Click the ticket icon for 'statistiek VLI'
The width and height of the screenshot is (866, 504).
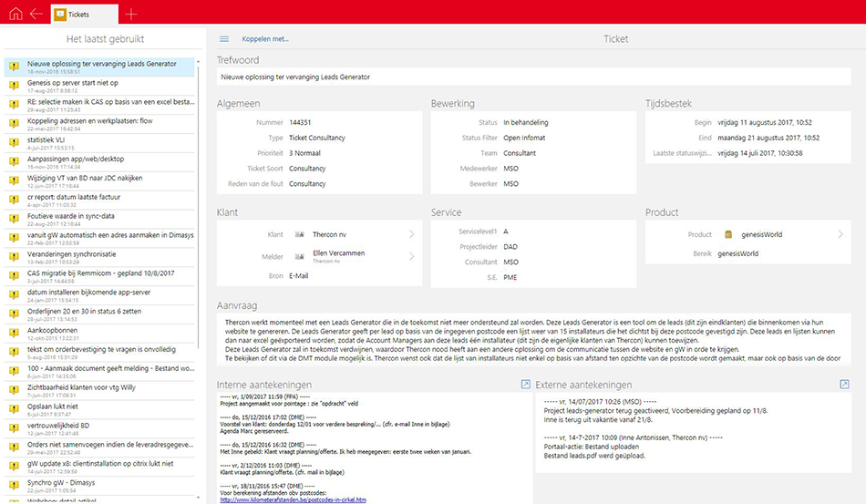14,142
